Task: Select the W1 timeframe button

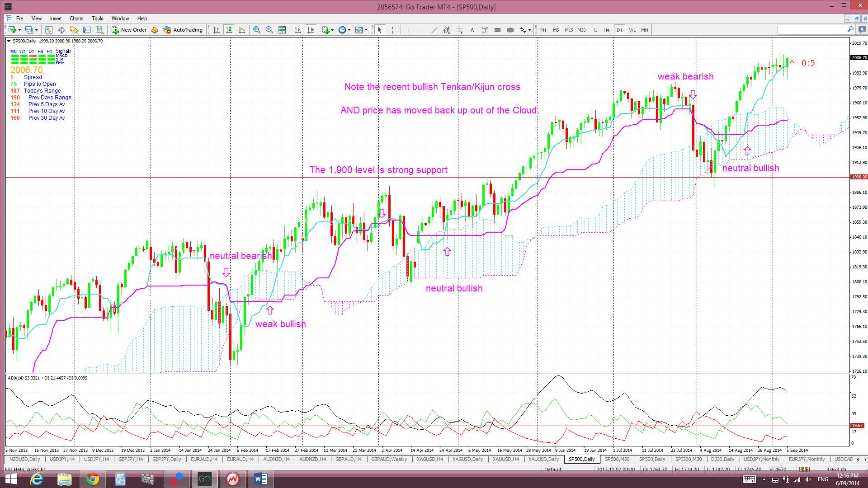Action: tap(632, 30)
